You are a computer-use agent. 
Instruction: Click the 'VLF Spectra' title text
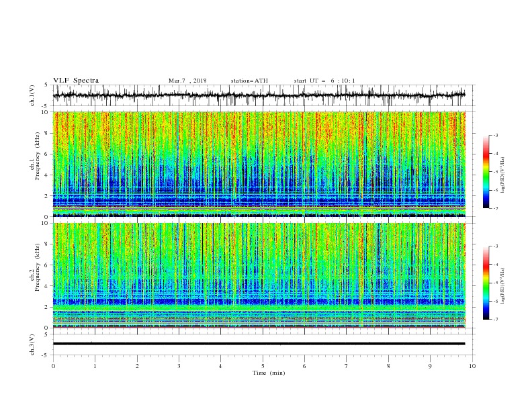click(x=76, y=81)
